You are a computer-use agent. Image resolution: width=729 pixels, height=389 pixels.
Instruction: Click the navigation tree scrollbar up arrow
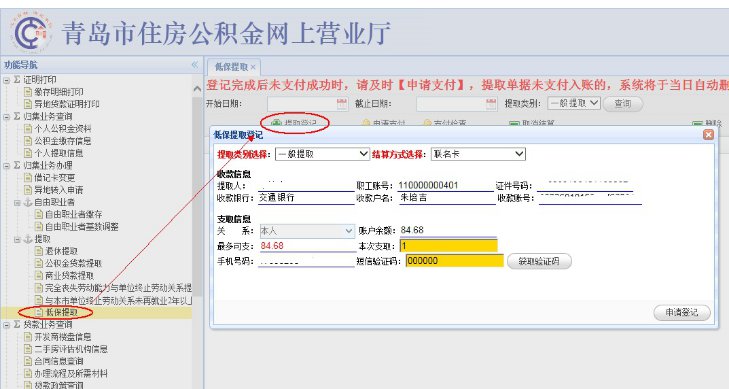[198, 88]
